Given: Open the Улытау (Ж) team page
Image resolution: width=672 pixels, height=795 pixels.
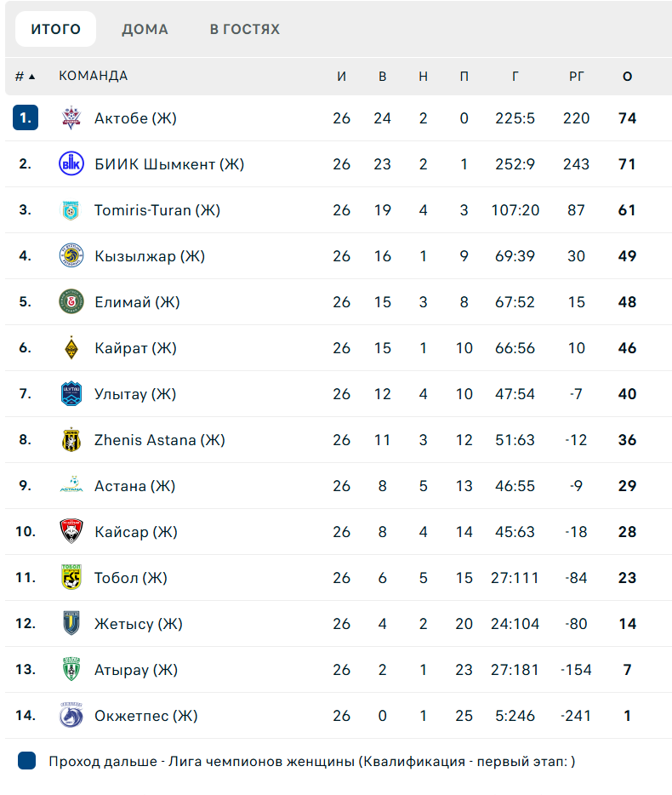Looking at the screenshot, I should tap(135, 394).
